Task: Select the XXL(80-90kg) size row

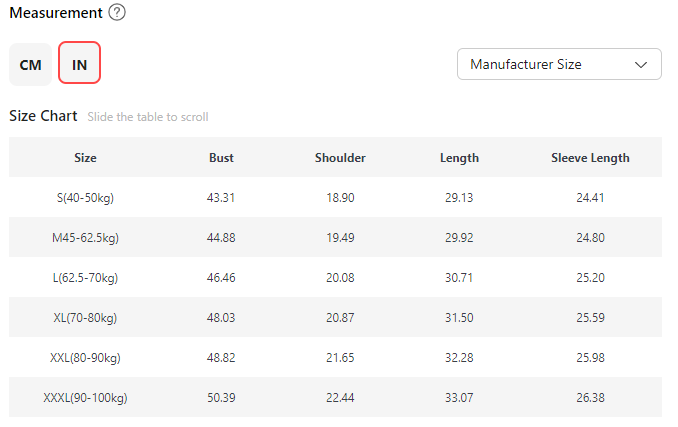Action: (86, 357)
